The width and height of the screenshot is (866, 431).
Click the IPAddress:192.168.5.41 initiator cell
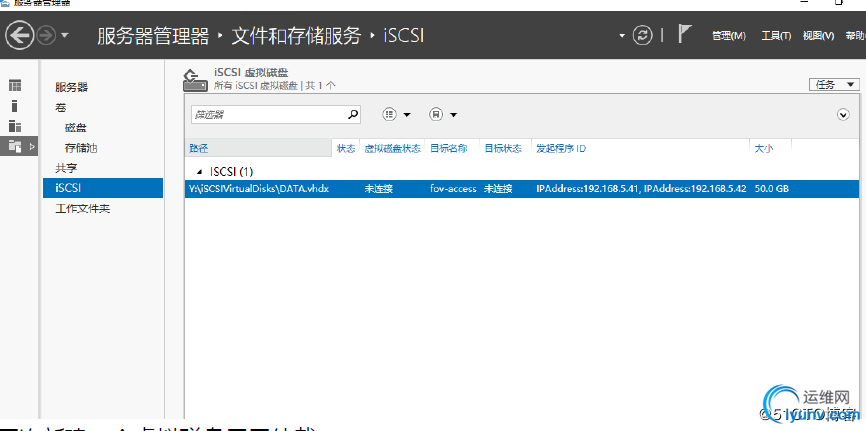coord(641,188)
